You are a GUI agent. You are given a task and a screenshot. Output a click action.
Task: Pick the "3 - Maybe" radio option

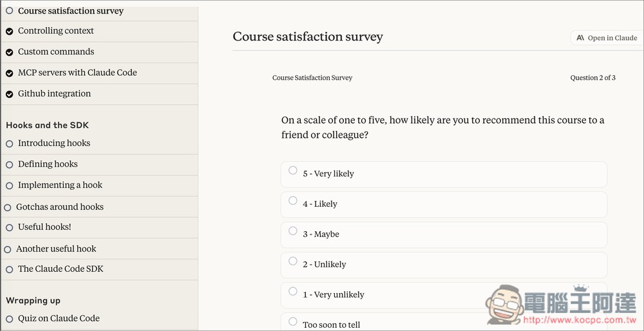293,231
